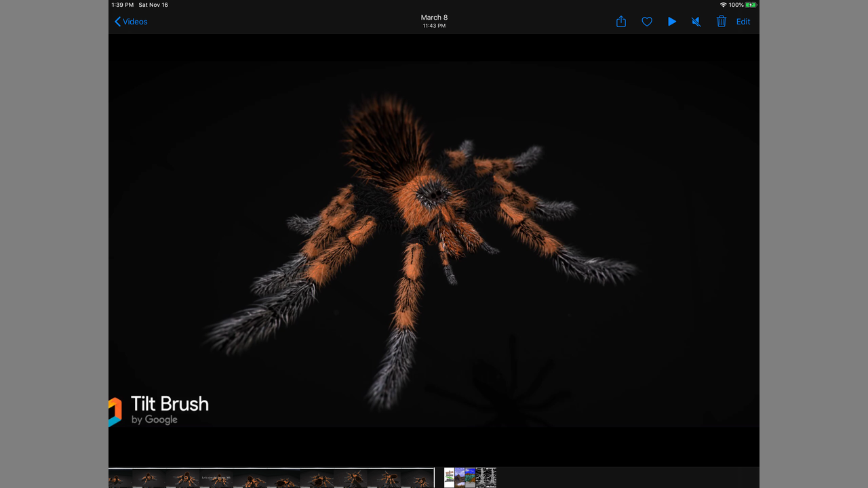Go back to Videos album

[131, 22]
